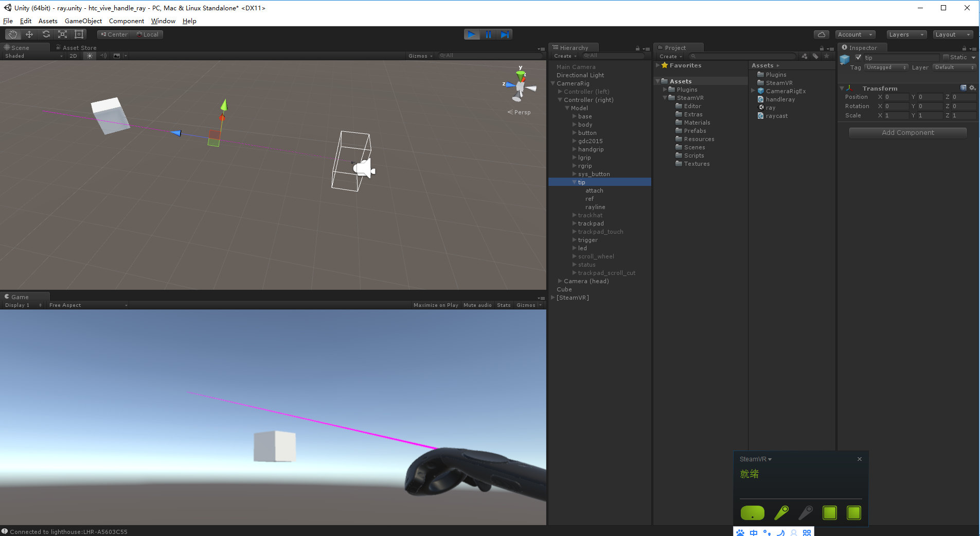Select the Move tool

[x=29, y=34]
